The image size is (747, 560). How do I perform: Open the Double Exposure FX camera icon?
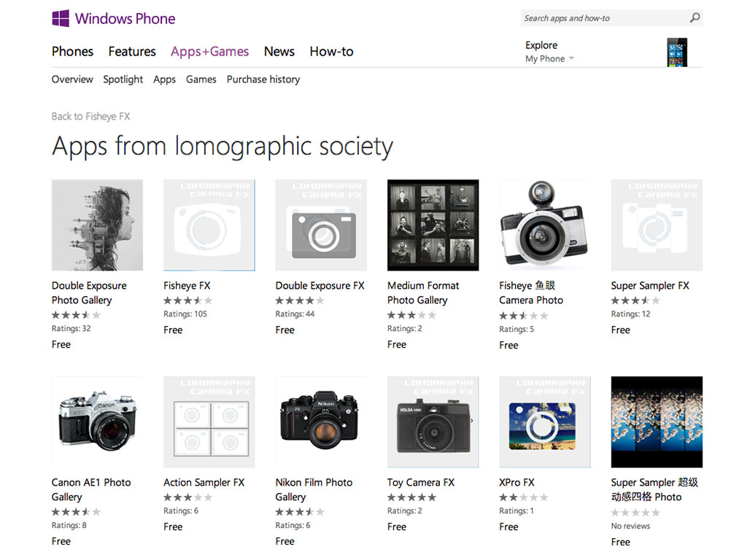pos(321,225)
